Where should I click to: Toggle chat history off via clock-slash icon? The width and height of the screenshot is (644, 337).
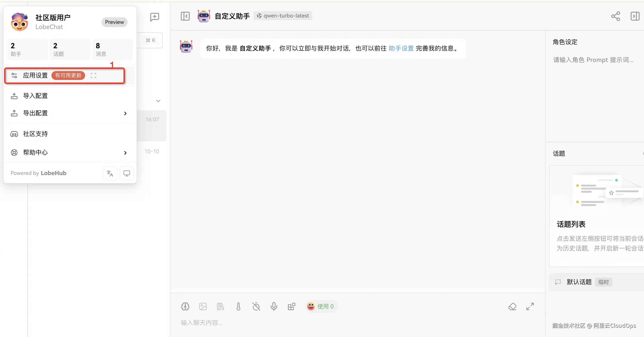256,306
